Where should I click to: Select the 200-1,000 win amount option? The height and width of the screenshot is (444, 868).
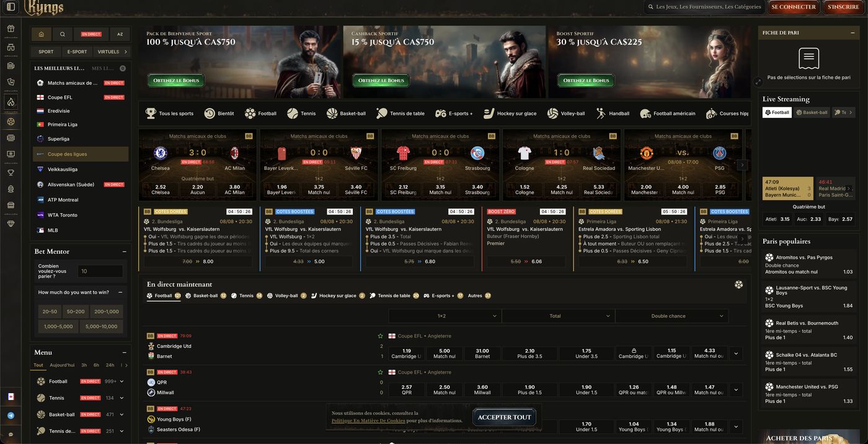tap(106, 311)
